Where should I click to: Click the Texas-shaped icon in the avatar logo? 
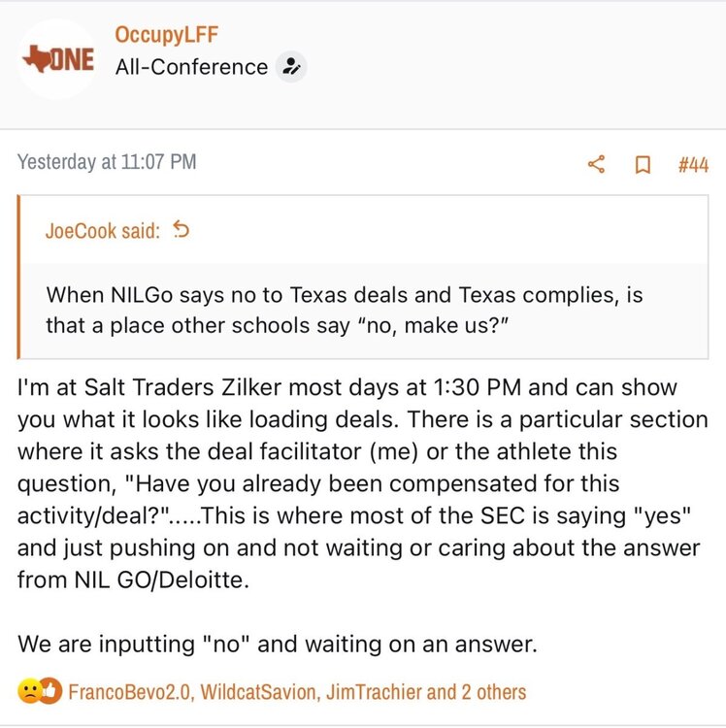[35, 58]
